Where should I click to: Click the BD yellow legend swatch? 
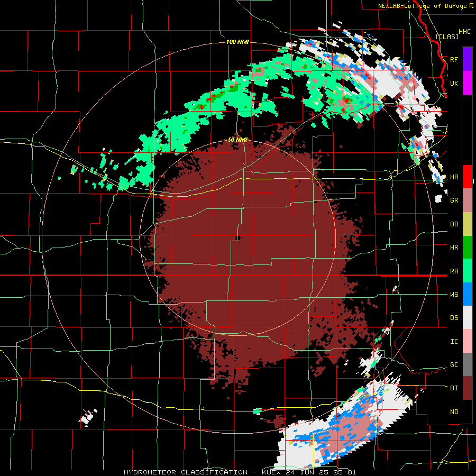tap(467, 224)
